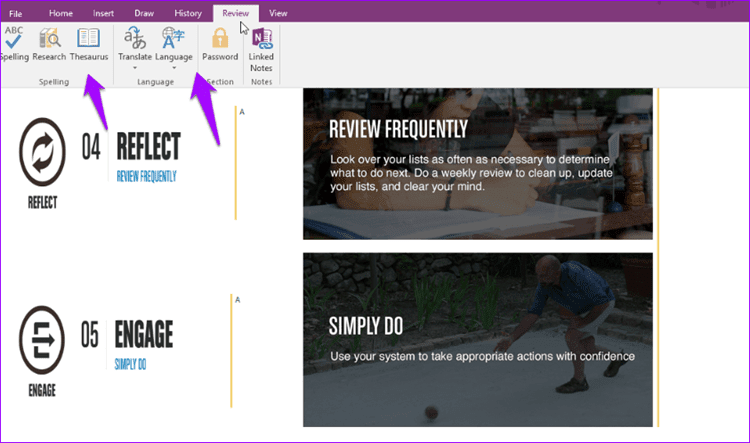Click the blue SIMPLY DO link text

(130, 365)
